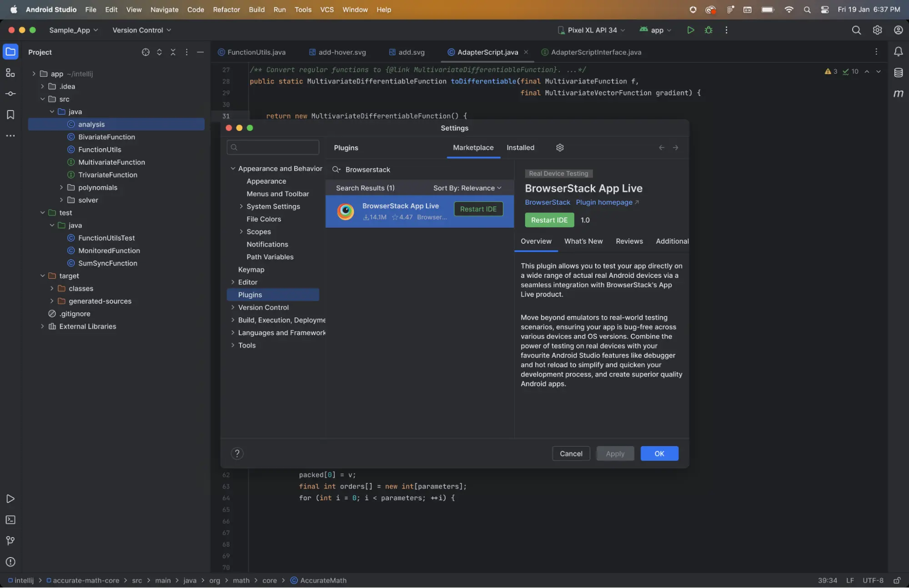
Task: Switch to the Installed plugins tab
Action: (x=520, y=147)
